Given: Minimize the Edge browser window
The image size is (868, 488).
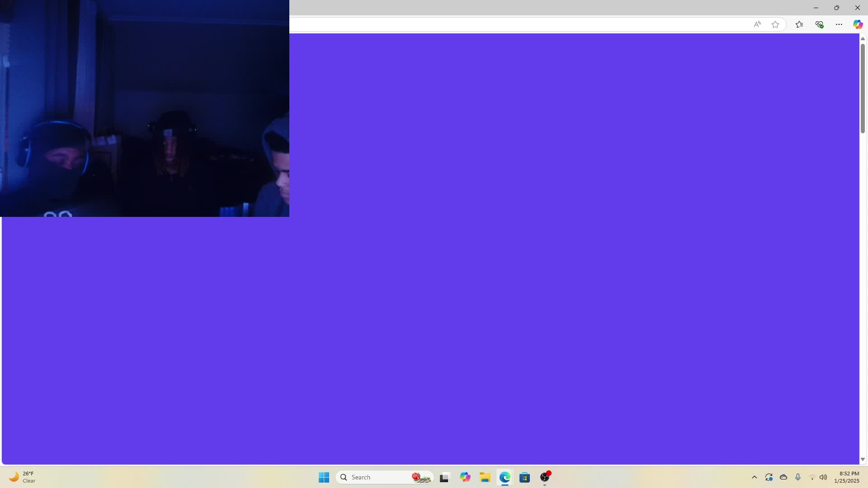Looking at the screenshot, I should pyautogui.click(x=816, y=8).
